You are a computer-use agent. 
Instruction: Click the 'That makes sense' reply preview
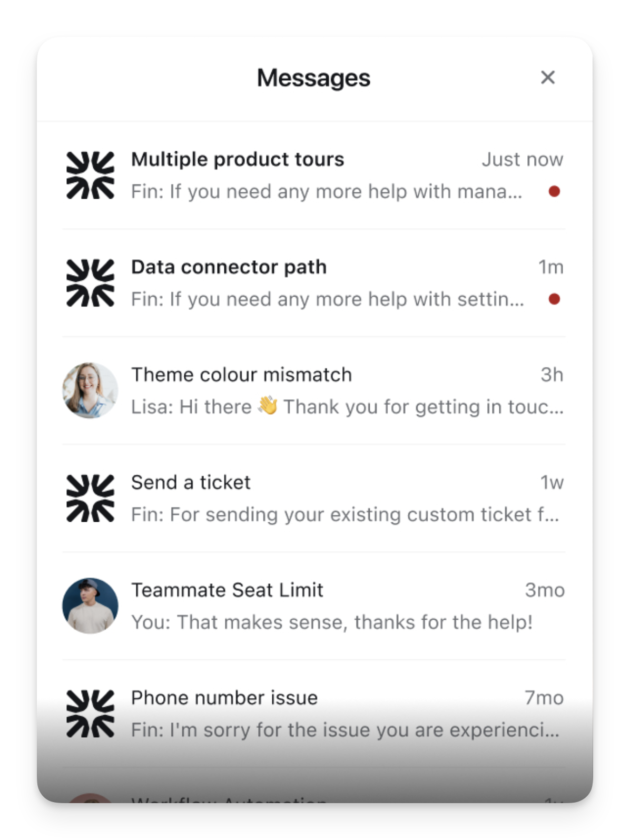pos(332,622)
